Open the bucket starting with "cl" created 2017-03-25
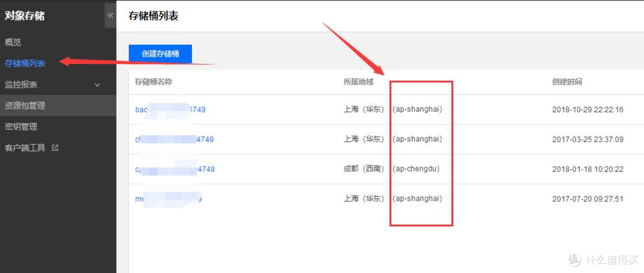This screenshot has height=273, width=644. pyautogui.click(x=174, y=139)
